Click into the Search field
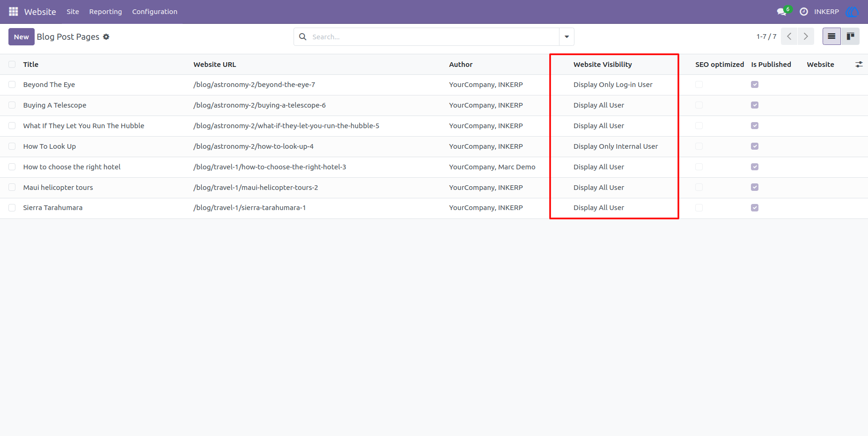 click(x=434, y=36)
